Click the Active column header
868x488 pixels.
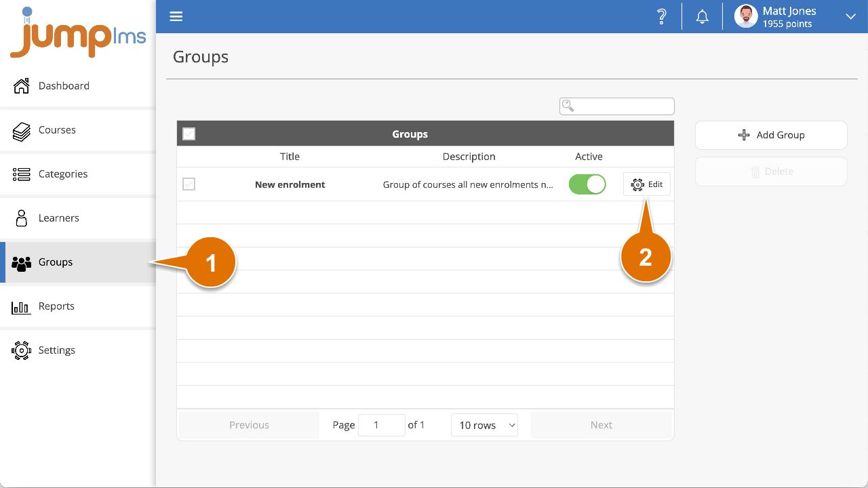pos(589,157)
